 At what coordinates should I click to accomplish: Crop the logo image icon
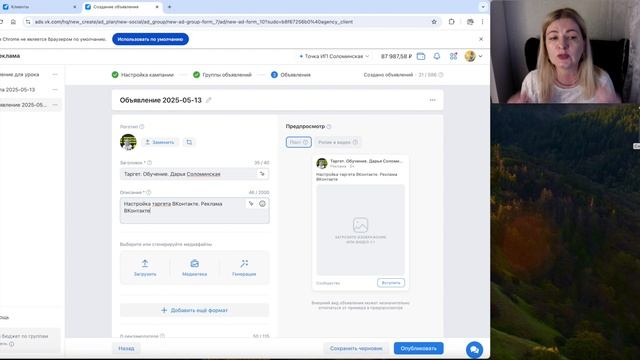click(189, 142)
